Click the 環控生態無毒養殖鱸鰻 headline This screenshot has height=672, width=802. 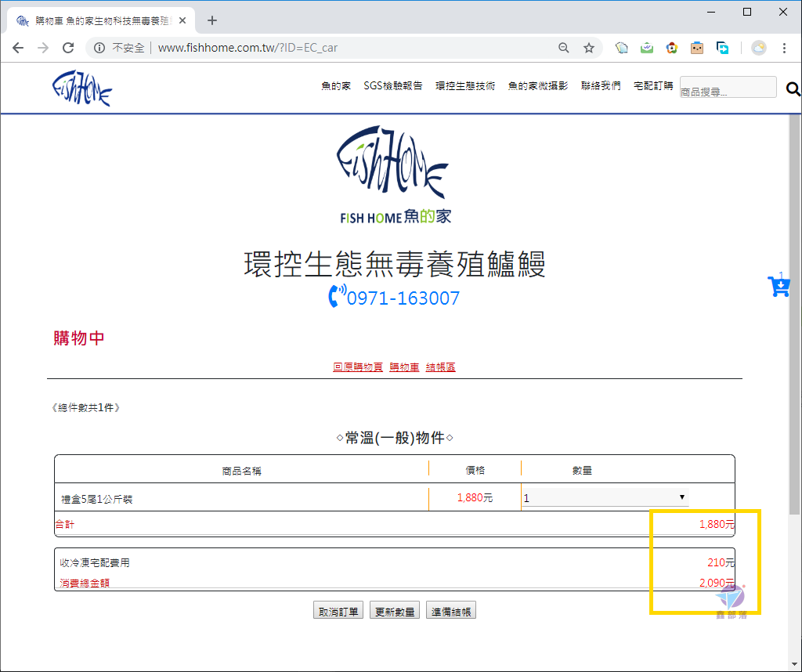[395, 264]
